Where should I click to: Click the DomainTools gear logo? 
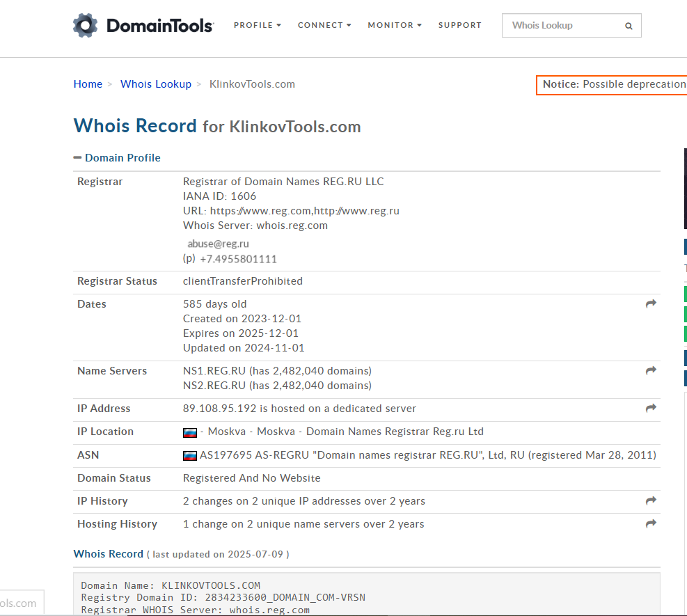point(86,26)
